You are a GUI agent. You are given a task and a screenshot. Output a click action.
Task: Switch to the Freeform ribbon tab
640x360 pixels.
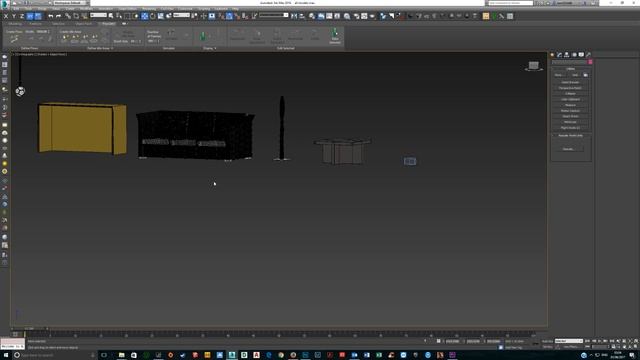tap(36, 24)
